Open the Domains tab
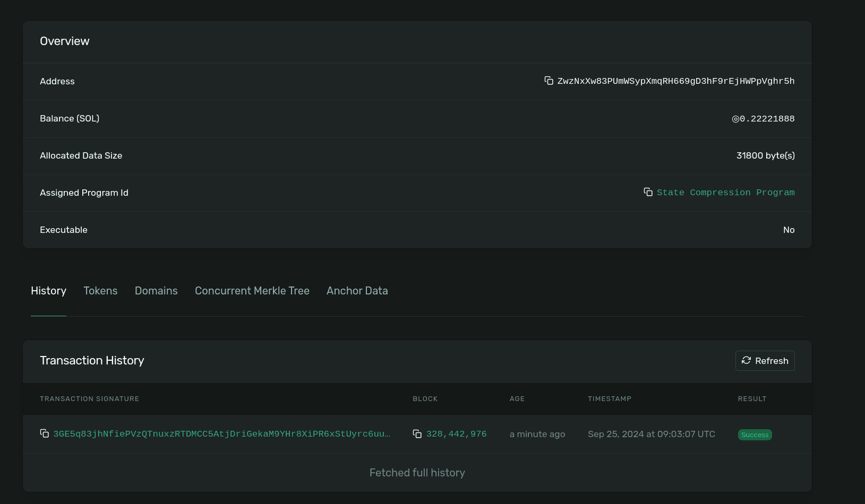This screenshot has height=504, width=865. (156, 291)
